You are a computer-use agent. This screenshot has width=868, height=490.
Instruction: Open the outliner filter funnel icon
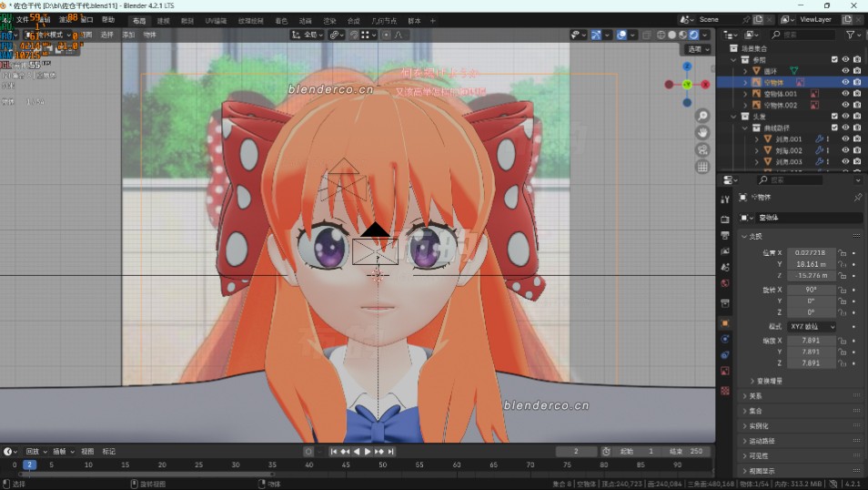click(x=851, y=35)
